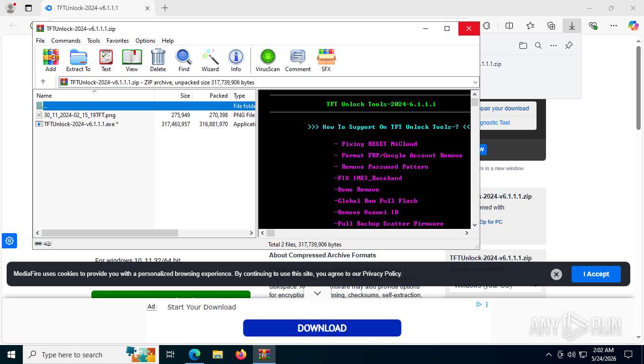Click I Accept cookies button
The width and height of the screenshot is (644, 364).
click(x=596, y=274)
